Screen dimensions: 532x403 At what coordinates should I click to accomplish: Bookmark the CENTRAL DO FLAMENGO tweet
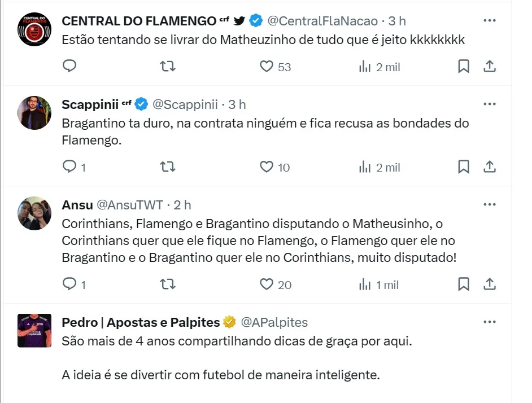tap(463, 67)
